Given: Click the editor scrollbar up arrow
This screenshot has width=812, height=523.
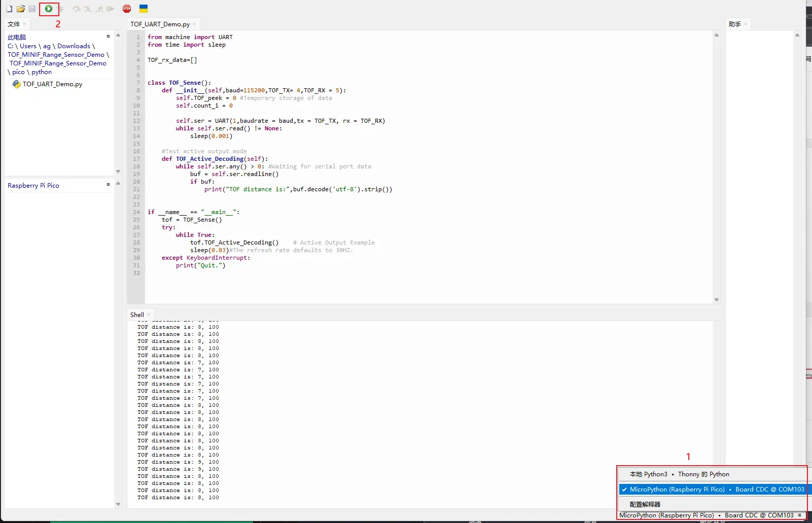Looking at the screenshot, I should (x=717, y=35).
